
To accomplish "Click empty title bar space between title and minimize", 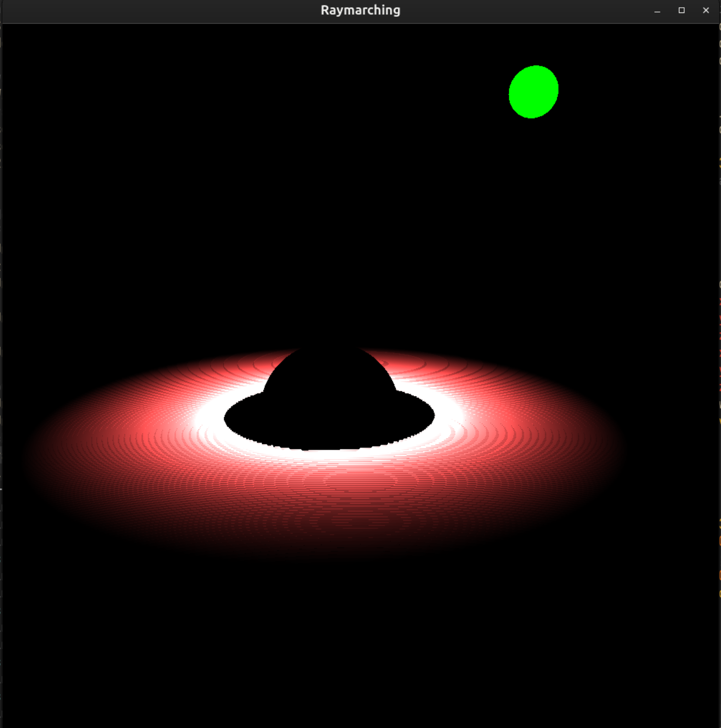I will click(x=527, y=11).
